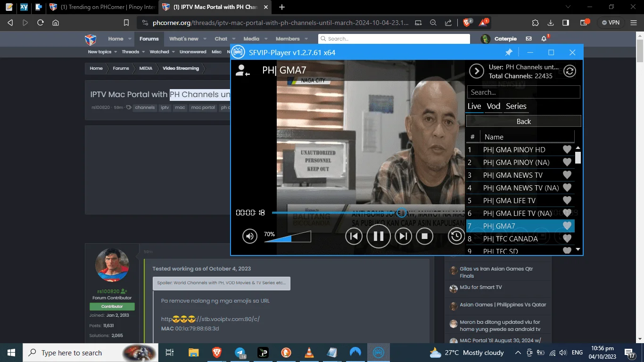The height and width of the screenshot is (362, 644).
Task: Pause playback in SFVIP-Player
Action: point(379,236)
